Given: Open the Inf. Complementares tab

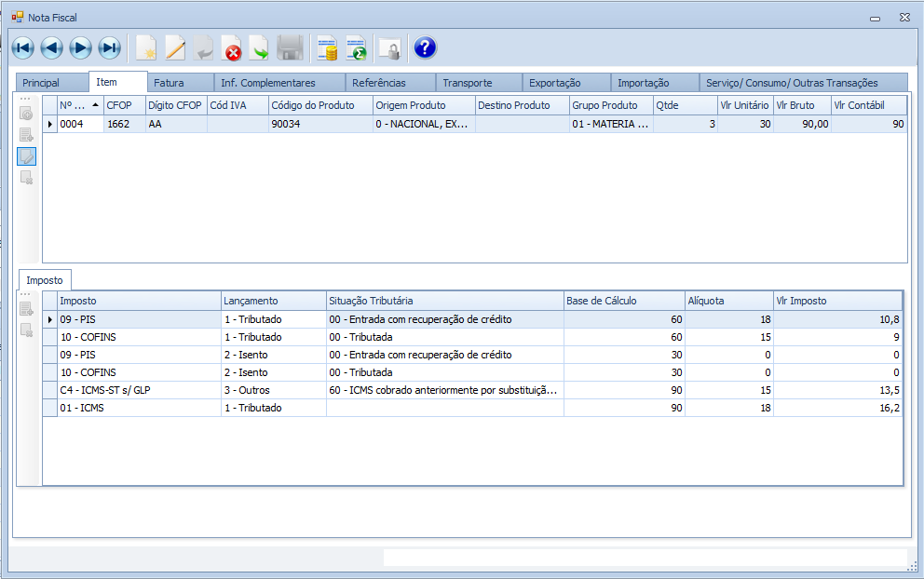Looking at the screenshot, I should click(x=267, y=83).
